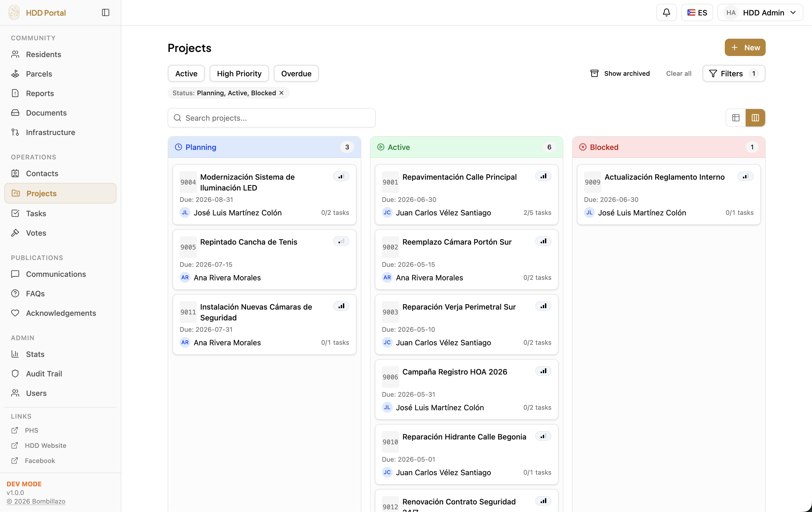The width and height of the screenshot is (812, 512).
Task: Click the AR avatar on project 9005
Action: (x=185, y=278)
